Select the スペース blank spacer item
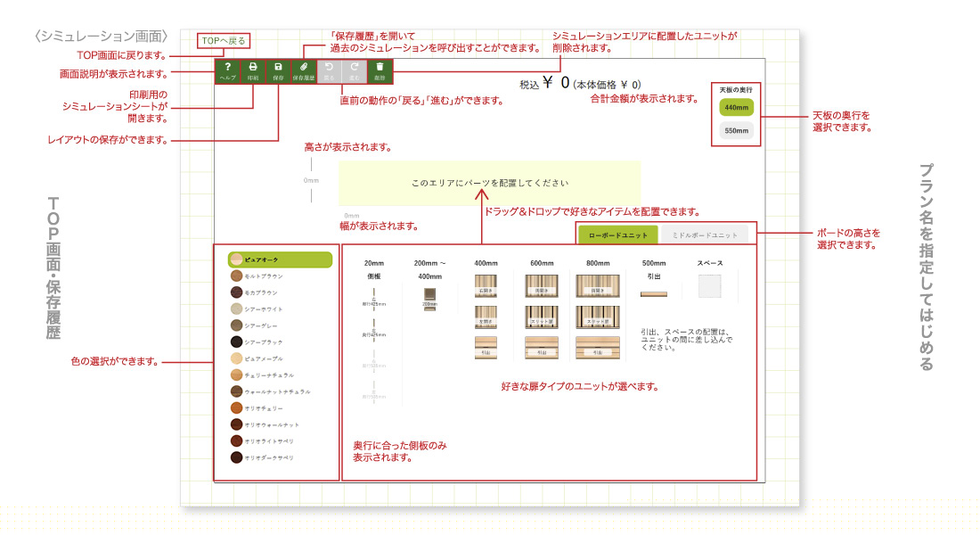 coord(710,287)
